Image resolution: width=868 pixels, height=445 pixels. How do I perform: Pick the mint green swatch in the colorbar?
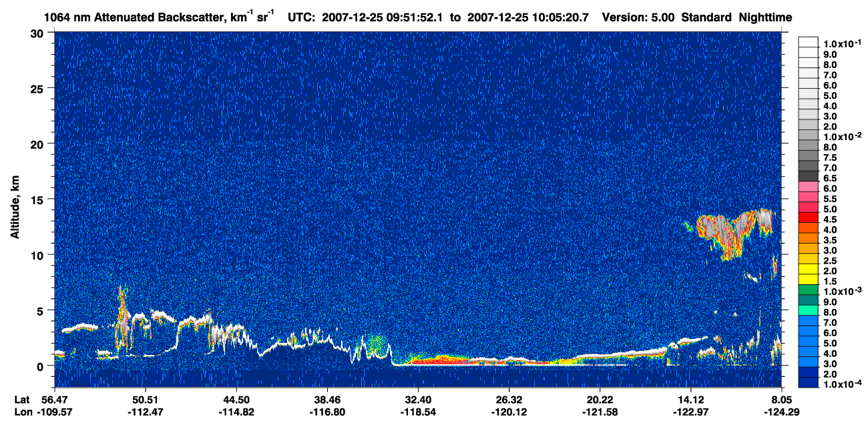pos(809,310)
